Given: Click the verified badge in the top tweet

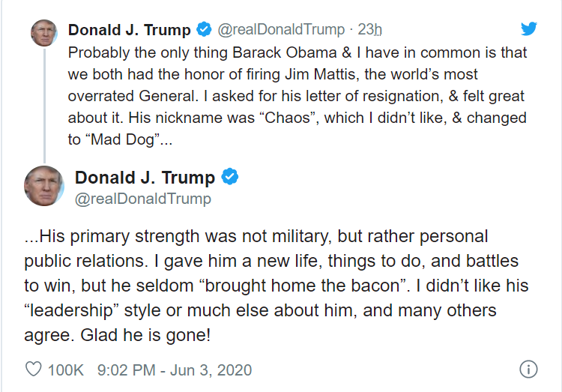Looking at the screenshot, I should tap(203, 29).
